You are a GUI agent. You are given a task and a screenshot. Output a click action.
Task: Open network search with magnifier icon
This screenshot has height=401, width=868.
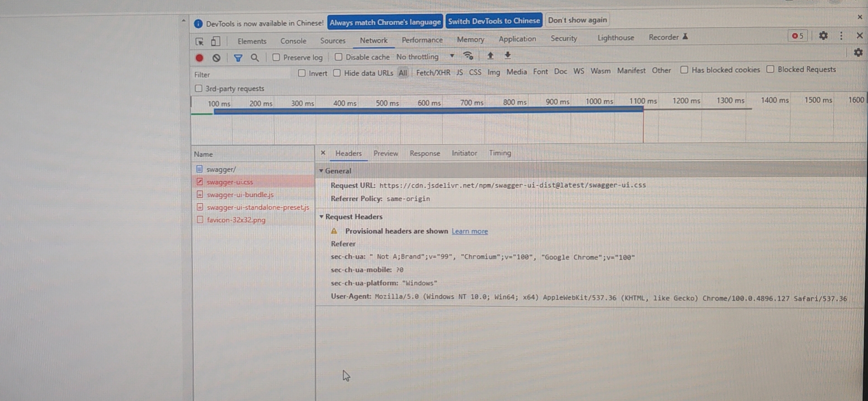(255, 58)
